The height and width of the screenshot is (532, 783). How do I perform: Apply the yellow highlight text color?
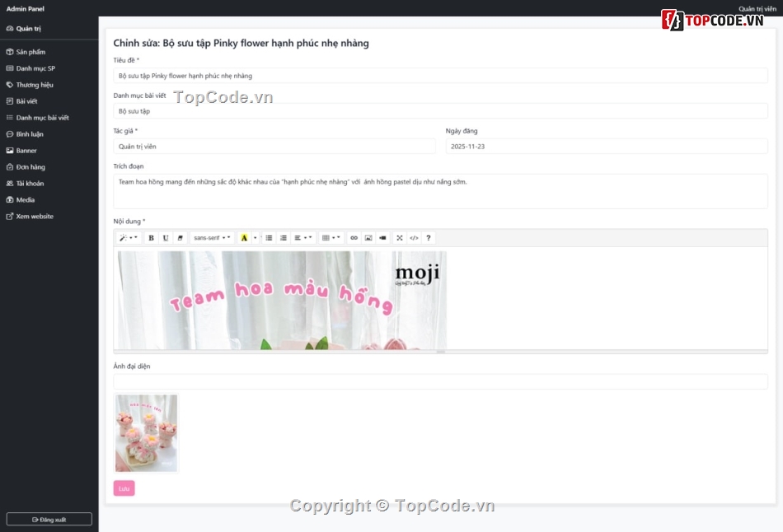(x=244, y=238)
